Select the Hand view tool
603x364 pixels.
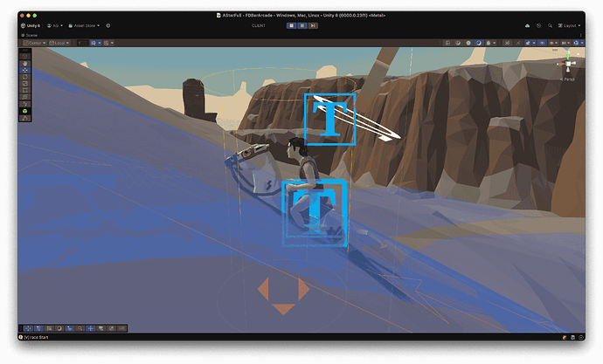(x=25, y=64)
